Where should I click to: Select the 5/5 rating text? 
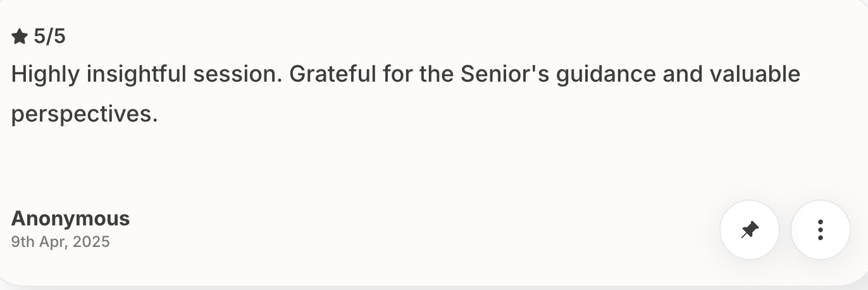tap(49, 37)
